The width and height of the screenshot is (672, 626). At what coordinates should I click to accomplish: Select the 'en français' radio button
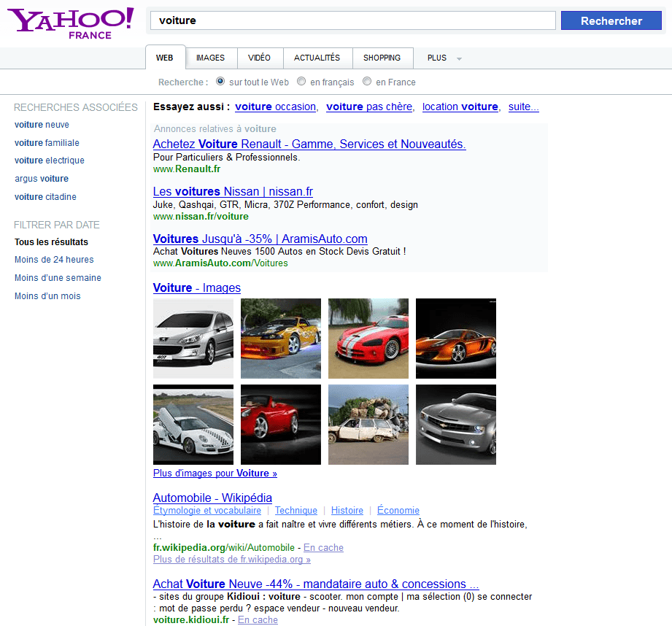[301, 81]
